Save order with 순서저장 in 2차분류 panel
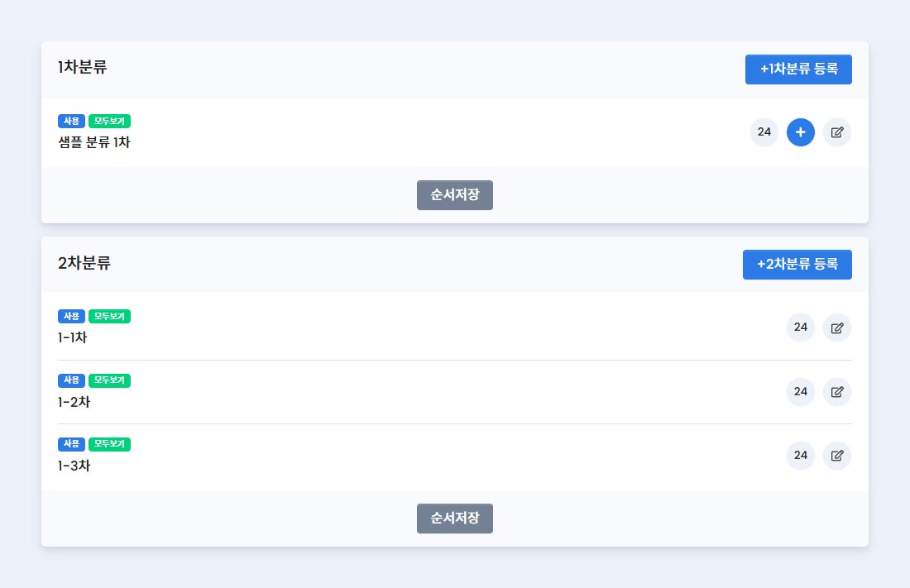 click(454, 519)
